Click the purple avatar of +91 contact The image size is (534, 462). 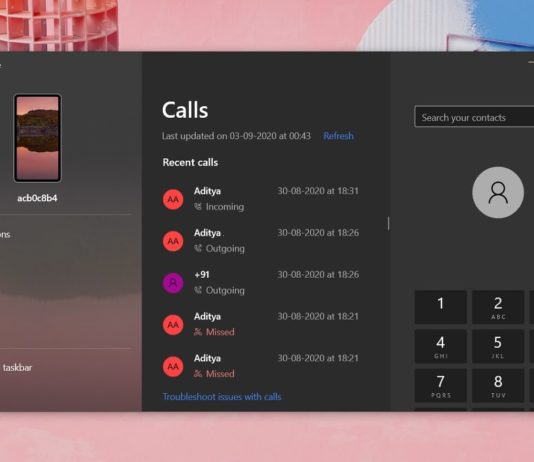173,283
